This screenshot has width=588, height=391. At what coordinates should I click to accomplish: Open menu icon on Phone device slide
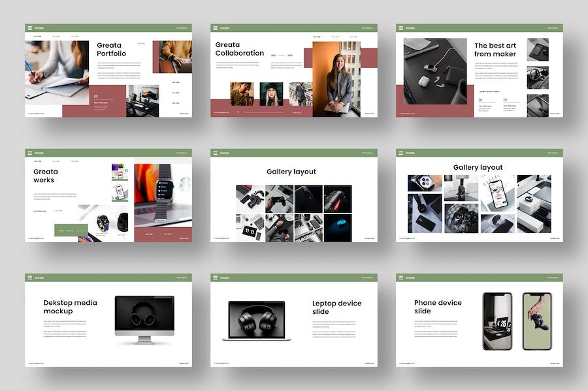point(401,277)
